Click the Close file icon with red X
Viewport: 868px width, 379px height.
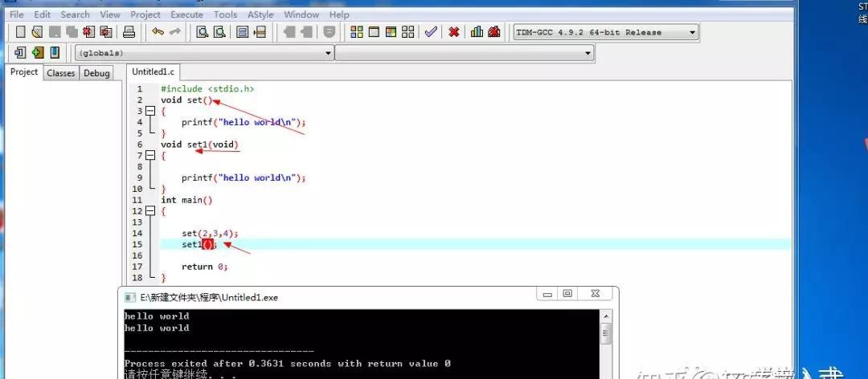(88, 32)
